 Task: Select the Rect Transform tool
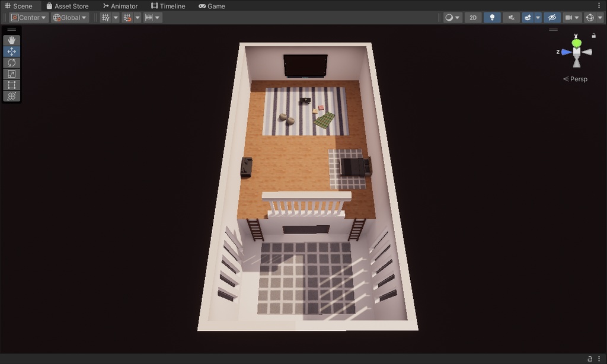point(11,85)
